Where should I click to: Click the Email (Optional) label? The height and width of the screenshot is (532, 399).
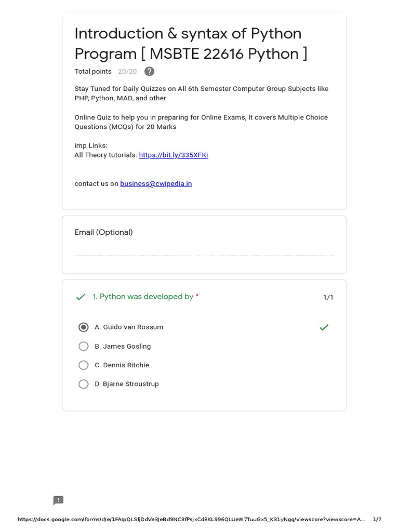pyautogui.click(x=103, y=232)
